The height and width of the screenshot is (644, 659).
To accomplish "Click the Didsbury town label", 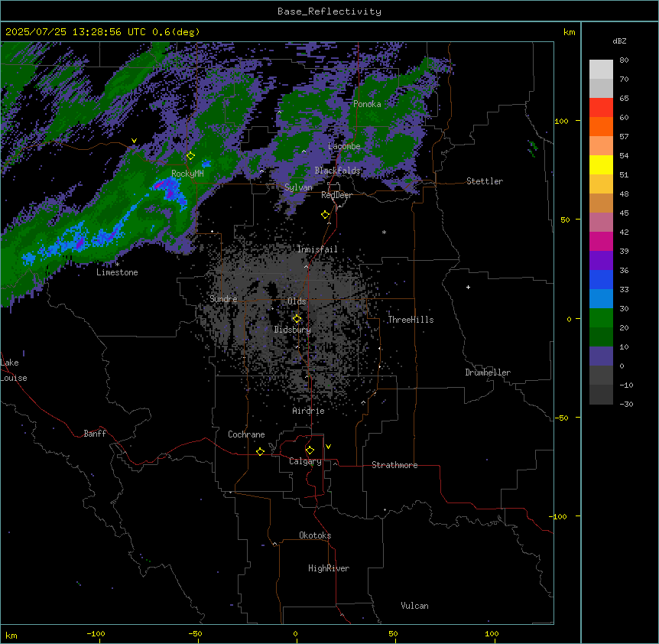I will pyautogui.click(x=293, y=330).
